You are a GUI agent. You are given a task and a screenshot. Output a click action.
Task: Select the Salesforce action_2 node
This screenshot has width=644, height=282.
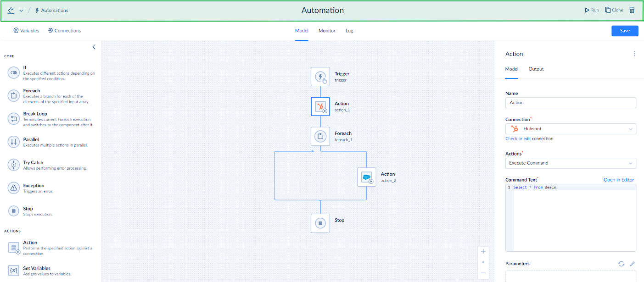pyautogui.click(x=367, y=177)
